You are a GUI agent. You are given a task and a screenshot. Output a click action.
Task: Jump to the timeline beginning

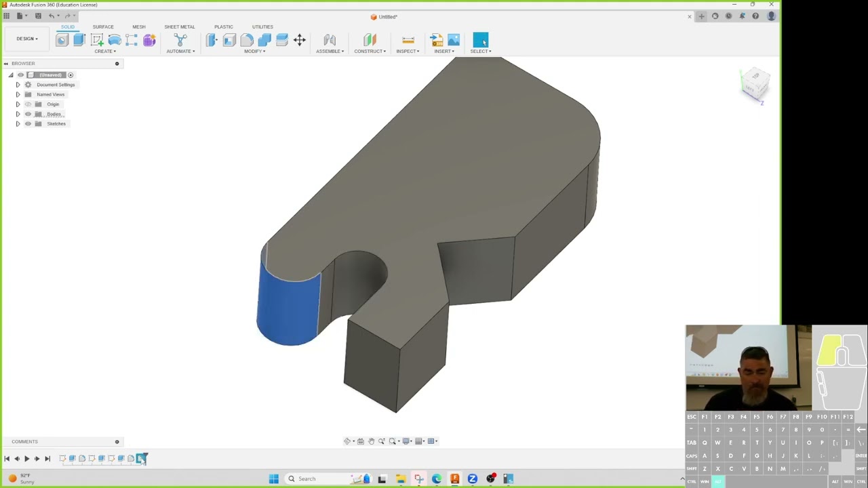(7, 459)
